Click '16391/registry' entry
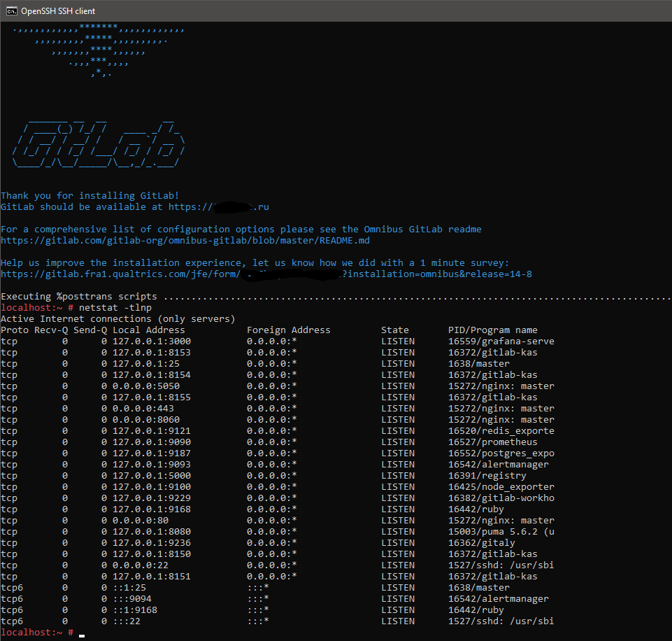Image resolution: width=672 pixels, height=641 pixels. tap(487, 475)
